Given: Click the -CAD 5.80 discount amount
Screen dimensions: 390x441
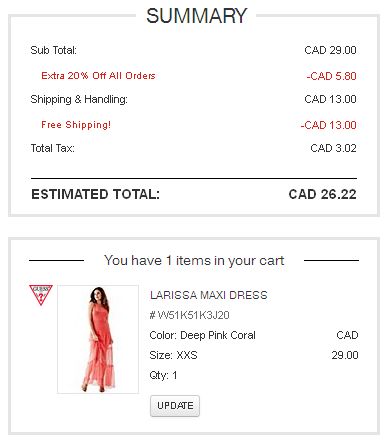Looking at the screenshot, I should (x=331, y=76).
